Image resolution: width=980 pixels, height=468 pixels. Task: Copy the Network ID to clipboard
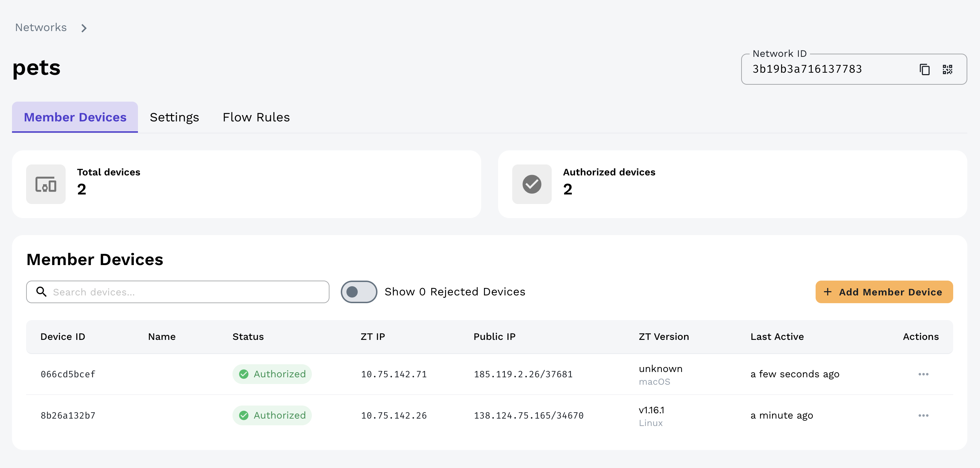(925, 70)
